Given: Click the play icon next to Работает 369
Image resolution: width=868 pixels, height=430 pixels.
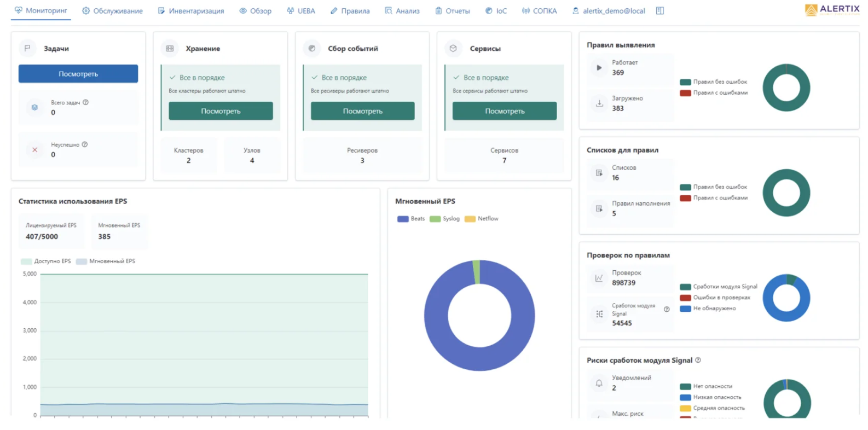Looking at the screenshot, I should click(599, 68).
